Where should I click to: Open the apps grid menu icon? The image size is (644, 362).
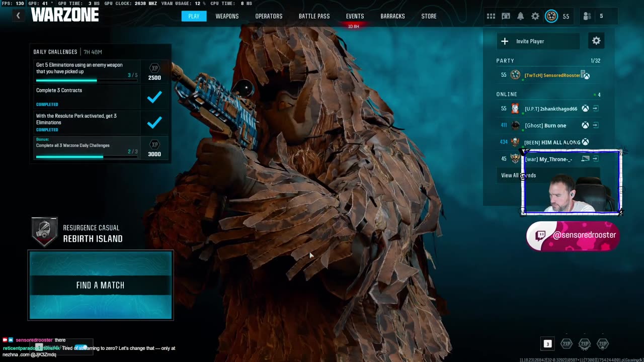tap(491, 16)
